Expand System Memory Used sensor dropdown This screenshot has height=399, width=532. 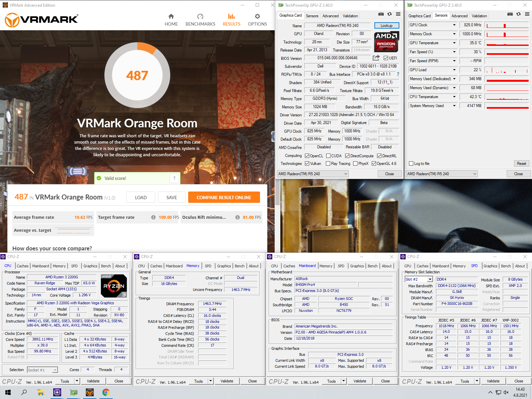[x=454, y=106]
